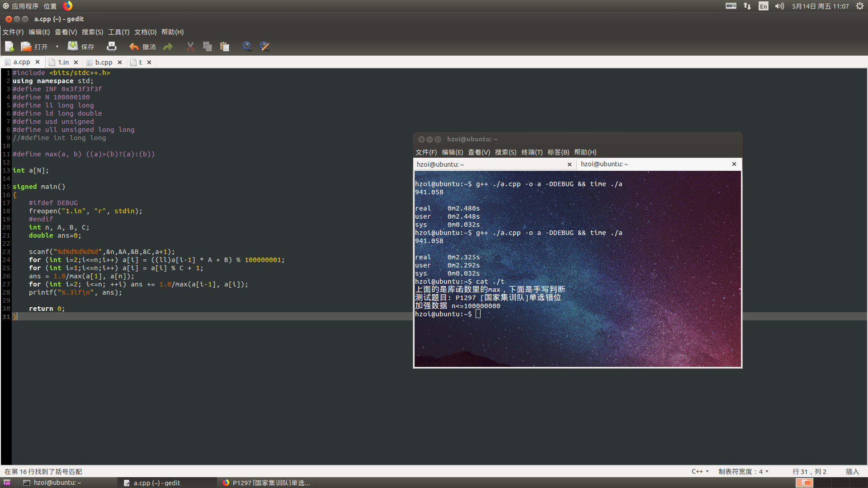The width and height of the screenshot is (868, 488).
Task: Open the find tool (magnifier icon)
Action: (x=247, y=47)
